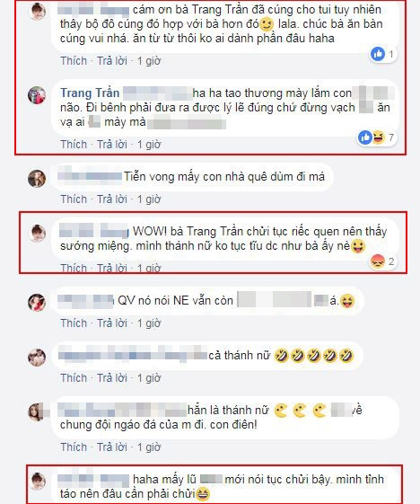Click Thích under 'QV nó nói NE' comment
The height and width of the screenshot is (504, 420).
(74, 323)
